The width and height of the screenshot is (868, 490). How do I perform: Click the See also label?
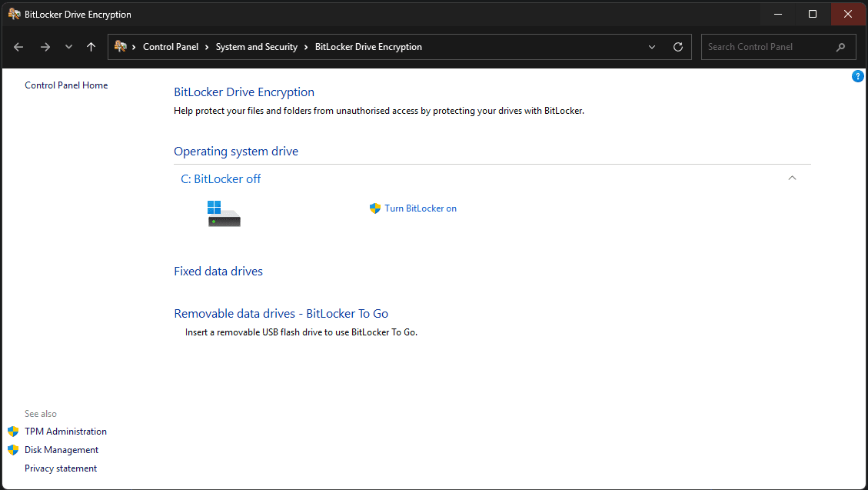[41, 414]
